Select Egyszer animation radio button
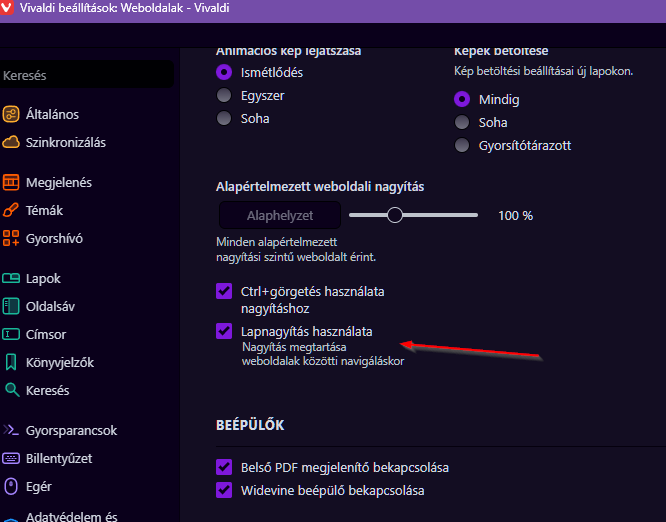The height and width of the screenshot is (522, 666). pos(224,95)
